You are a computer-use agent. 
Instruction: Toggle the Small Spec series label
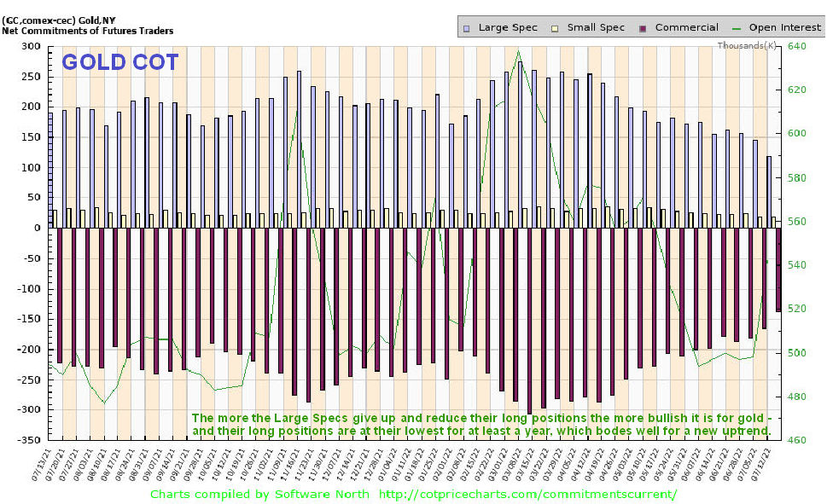coord(597,27)
